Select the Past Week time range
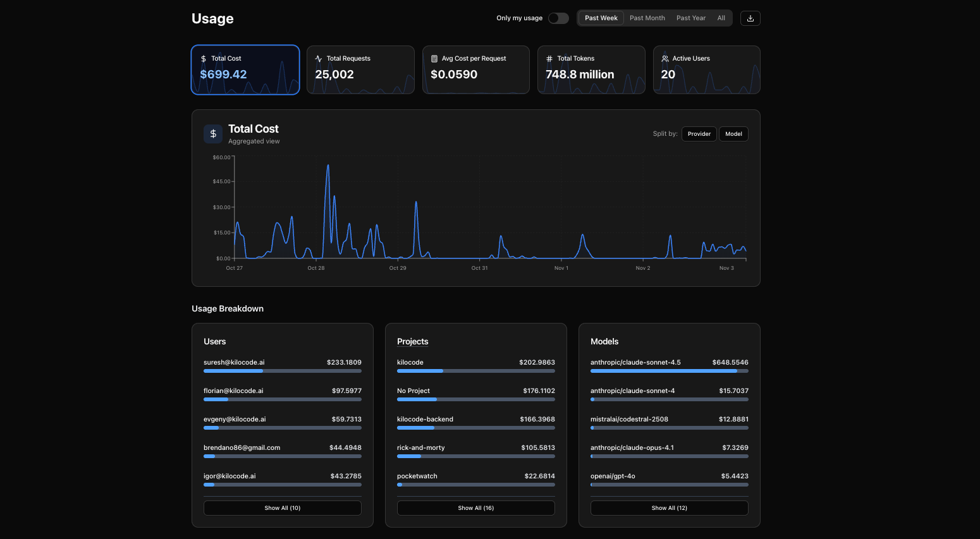Screen dimensions: 980x539 point(601,18)
